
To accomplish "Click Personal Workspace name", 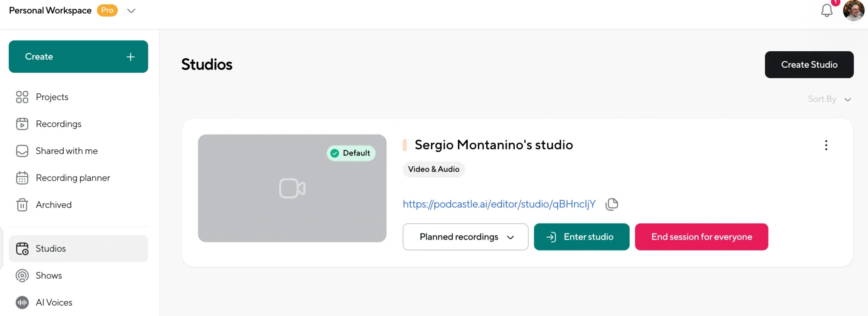I will [x=50, y=10].
